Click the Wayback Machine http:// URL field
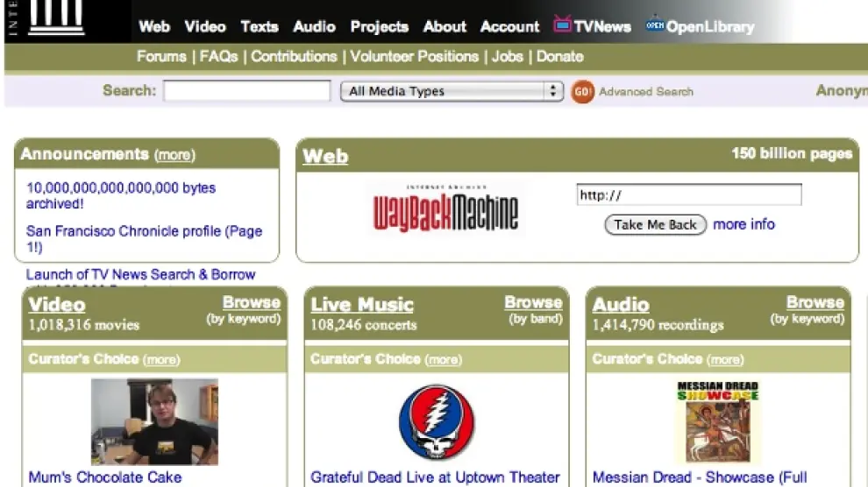This screenshot has width=868, height=487. [688, 195]
